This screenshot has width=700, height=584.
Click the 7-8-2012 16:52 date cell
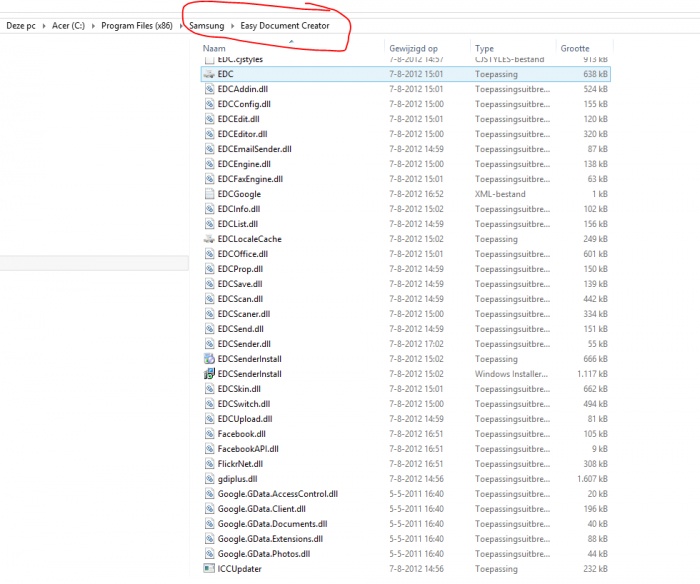(417, 194)
